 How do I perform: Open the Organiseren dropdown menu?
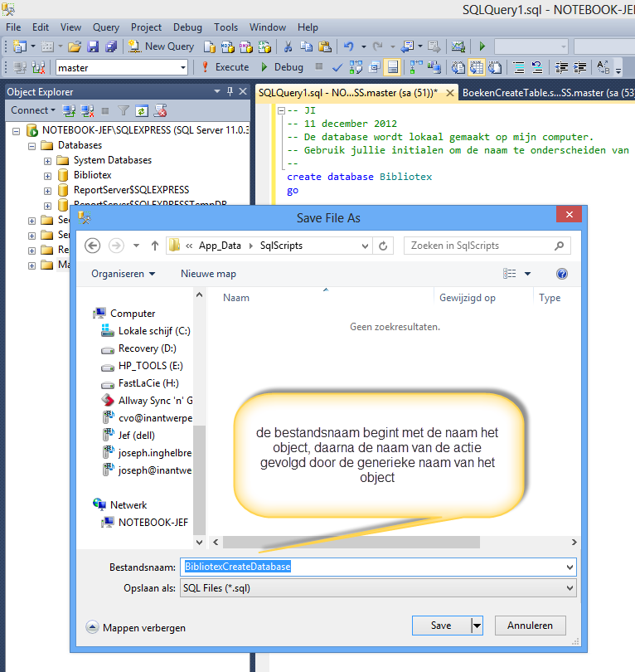coord(123,274)
